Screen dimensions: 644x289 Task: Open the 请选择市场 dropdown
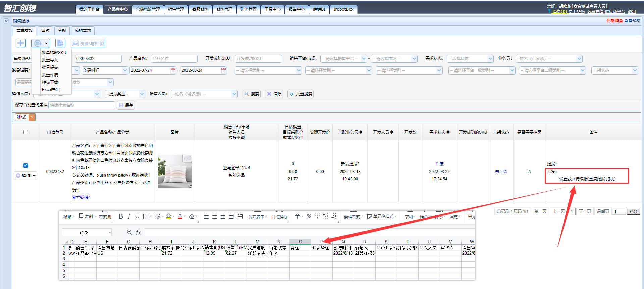pos(394,59)
